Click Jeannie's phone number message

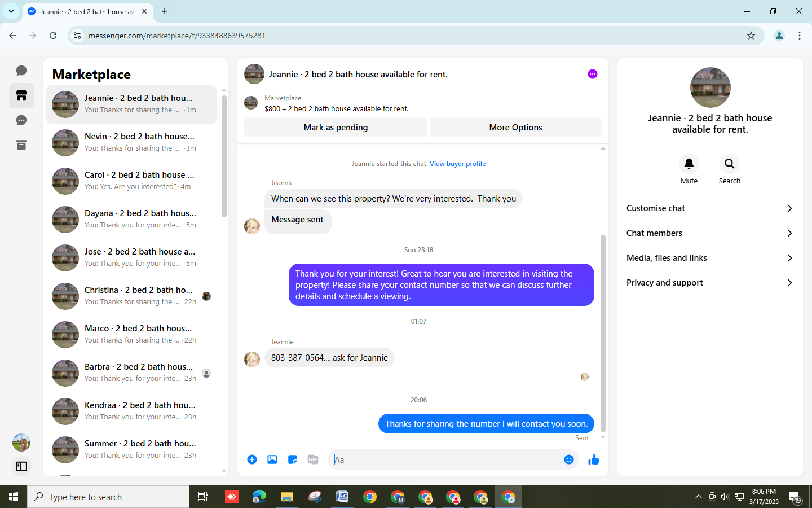click(x=329, y=357)
